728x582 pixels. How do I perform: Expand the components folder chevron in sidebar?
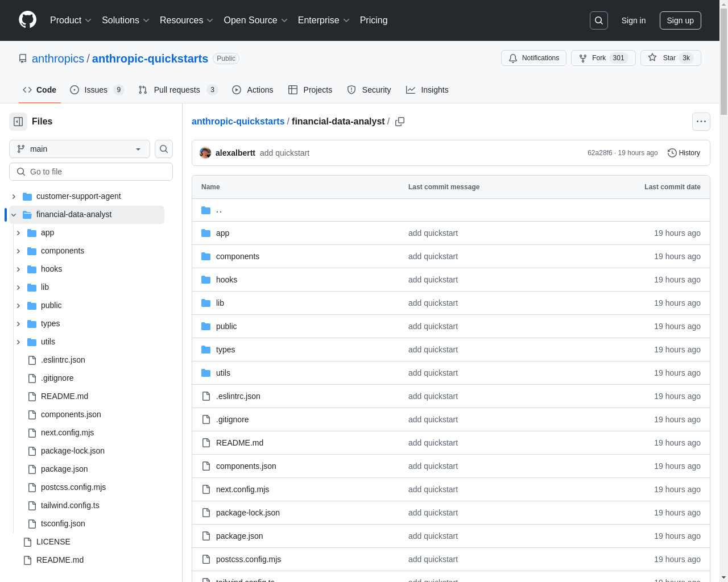pyautogui.click(x=18, y=251)
